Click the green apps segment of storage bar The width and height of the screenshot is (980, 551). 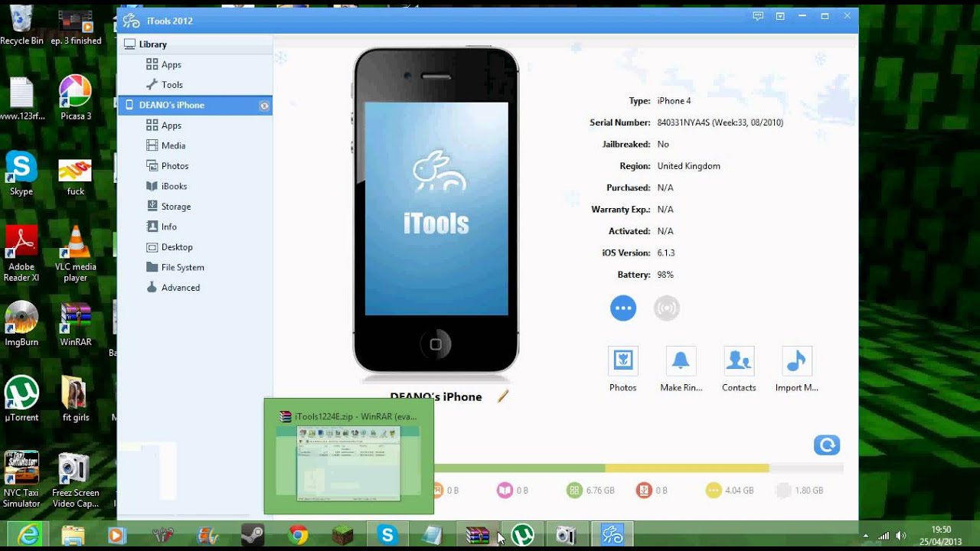click(519, 468)
